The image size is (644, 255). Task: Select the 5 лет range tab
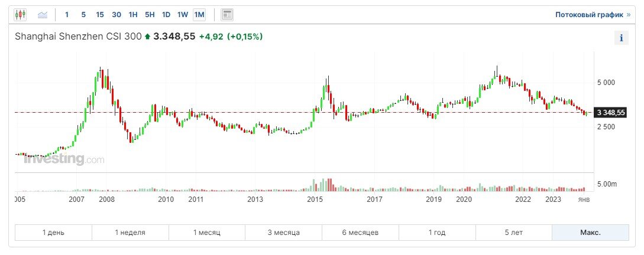click(x=514, y=233)
